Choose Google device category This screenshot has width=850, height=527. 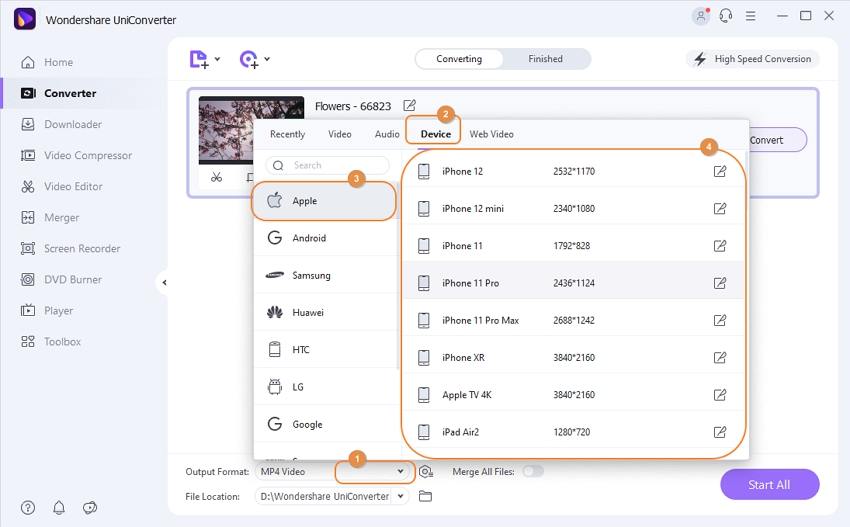pyautogui.click(x=325, y=424)
